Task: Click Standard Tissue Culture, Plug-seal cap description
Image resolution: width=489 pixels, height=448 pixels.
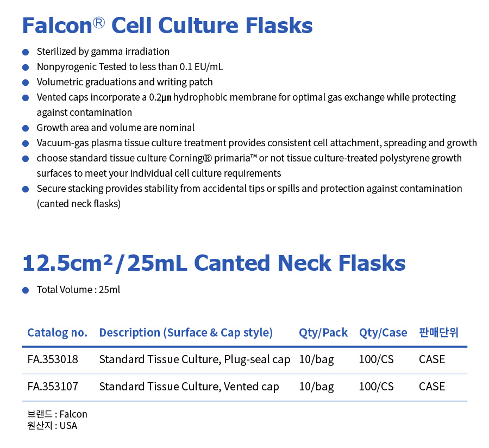Action: pos(195,360)
